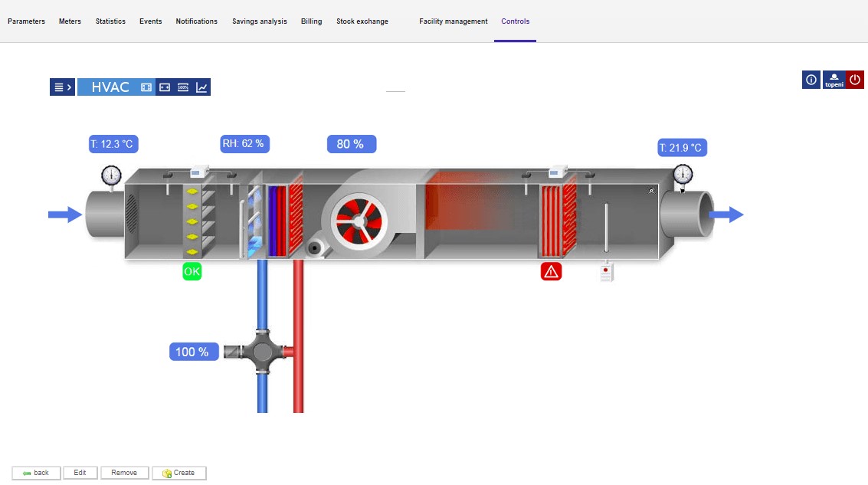Click the 80 % fan speed value
Viewport: 868px width, 485px height.
(351, 144)
